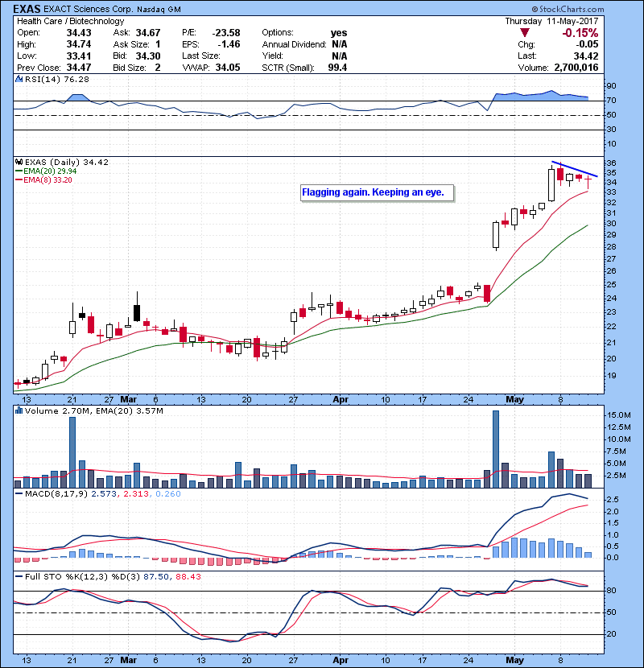Click the VWAP value 34.05

228,68
